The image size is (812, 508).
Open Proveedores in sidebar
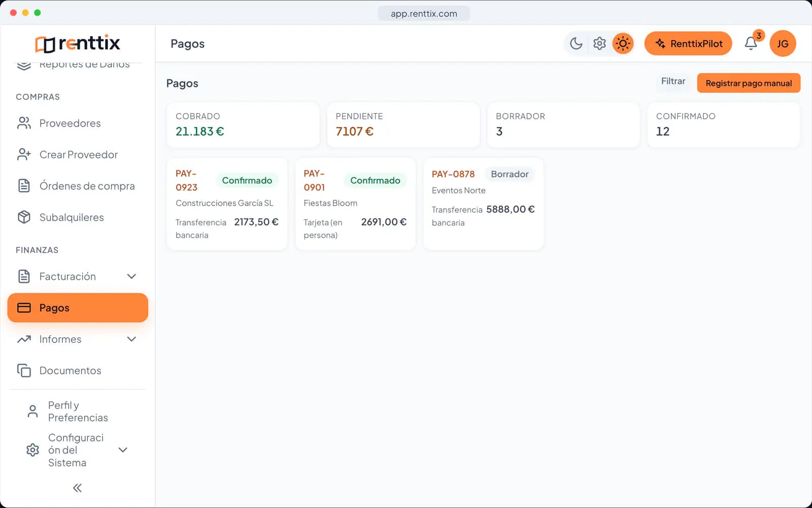pos(78,123)
